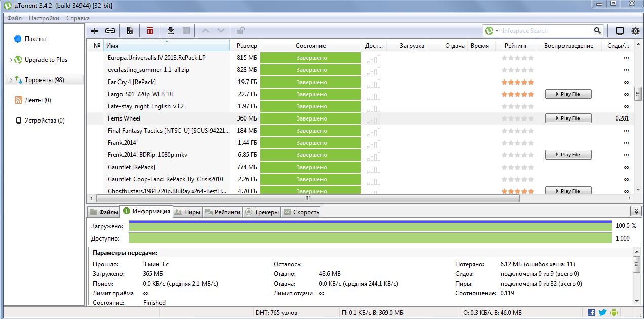Play File for Ferris Wheel torrent
The width and height of the screenshot is (644, 319).
pos(569,118)
